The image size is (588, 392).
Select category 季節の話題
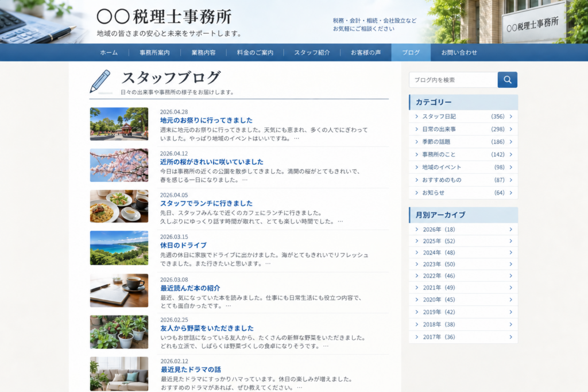[x=463, y=142]
